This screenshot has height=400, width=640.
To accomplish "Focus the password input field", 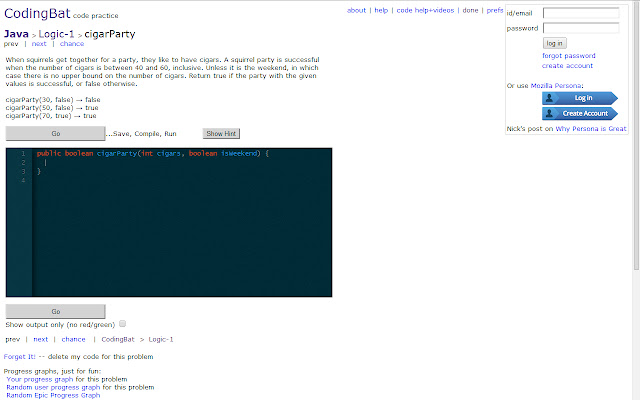I will (x=581, y=28).
